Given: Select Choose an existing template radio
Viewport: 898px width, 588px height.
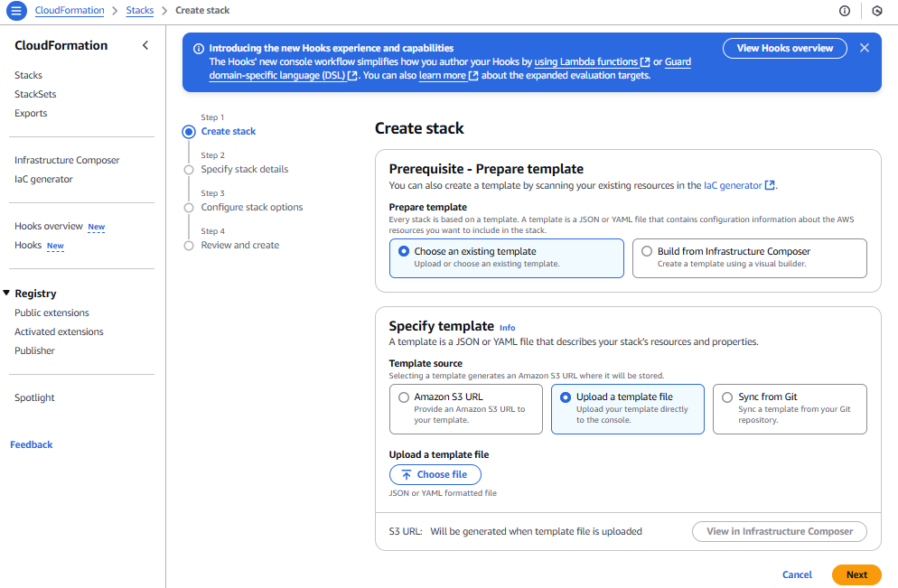Looking at the screenshot, I should (404, 251).
